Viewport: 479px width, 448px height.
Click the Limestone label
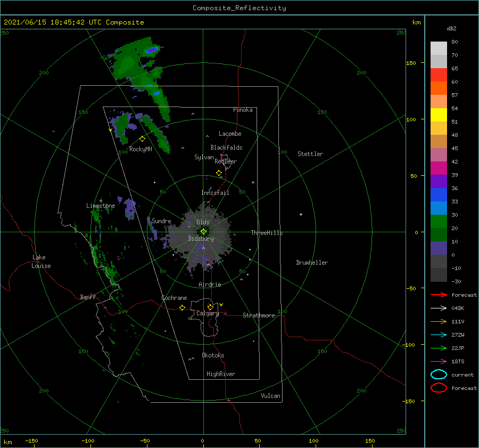[101, 206]
